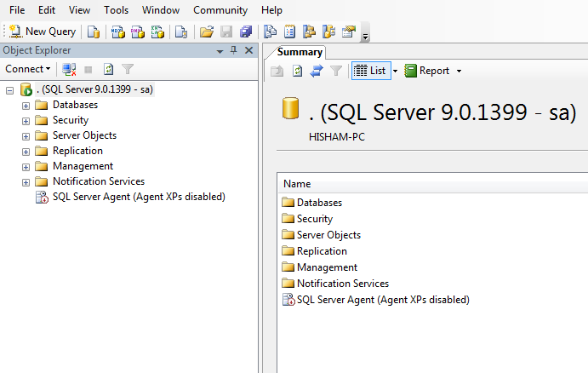The image size is (588, 373).
Task: Click the Summary page toolbar icon
Action: (289, 32)
